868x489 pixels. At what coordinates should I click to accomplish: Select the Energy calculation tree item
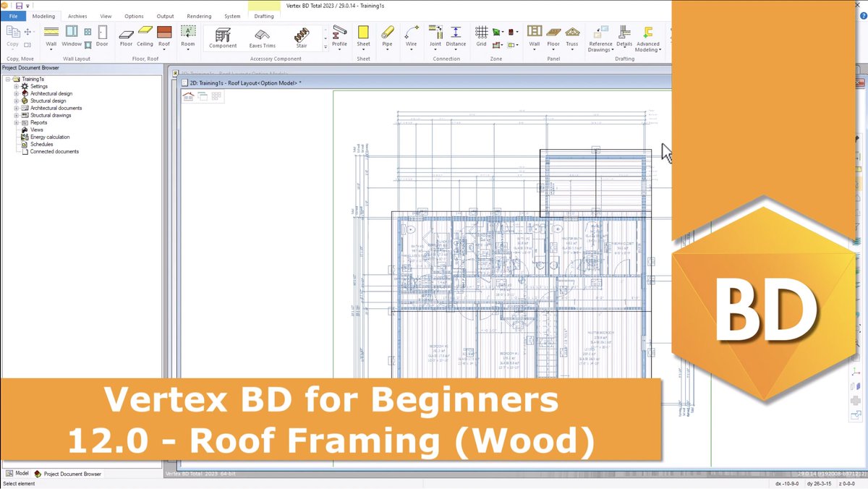coord(48,137)
